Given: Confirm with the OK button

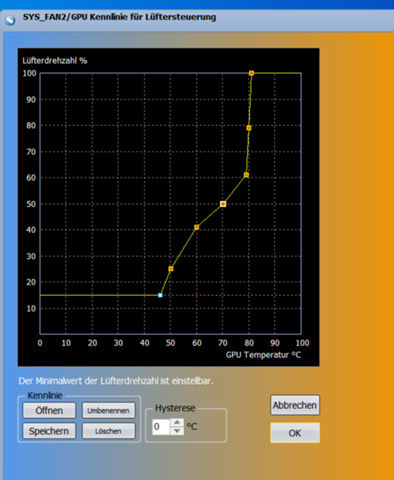Looking at the screenshot, I should tap(295, 433).
